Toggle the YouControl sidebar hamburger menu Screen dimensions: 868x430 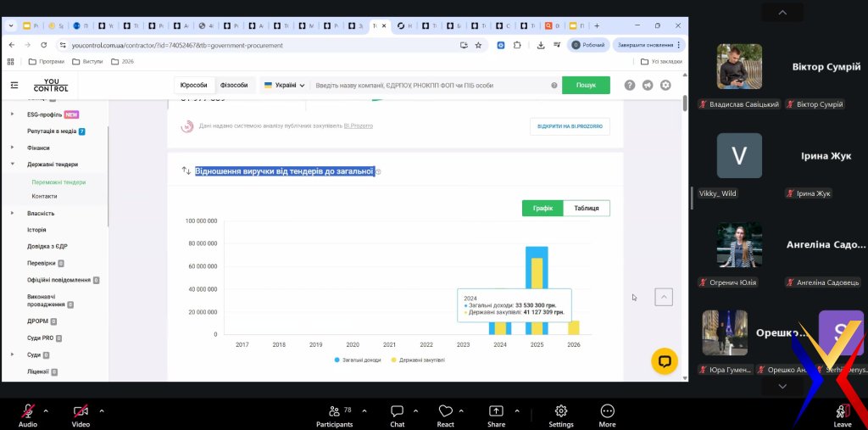tap(14, 85)
